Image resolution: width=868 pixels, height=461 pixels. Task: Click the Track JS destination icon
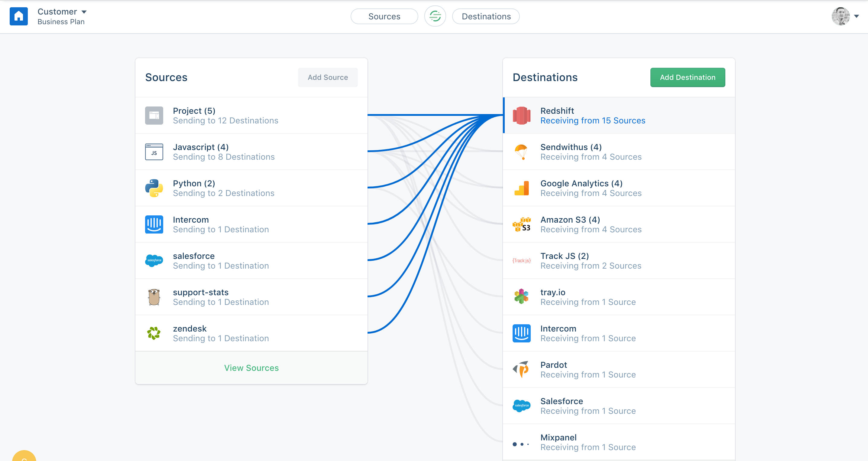tap(522, 260)
